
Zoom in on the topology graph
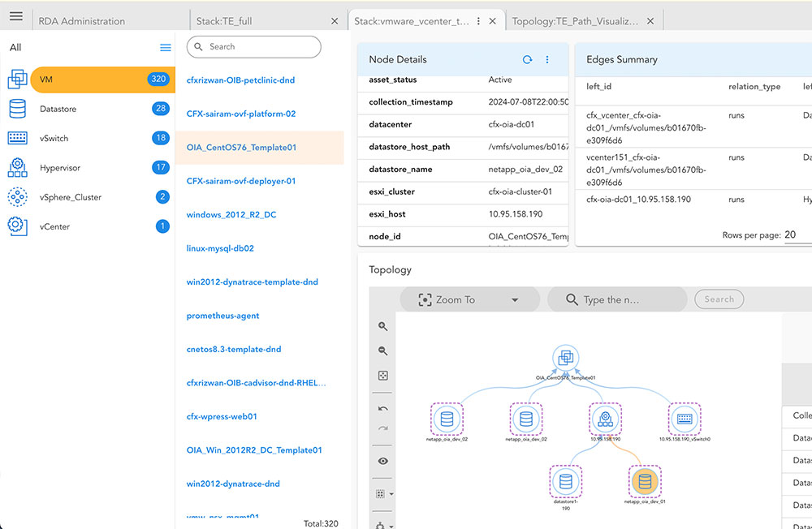382,326
